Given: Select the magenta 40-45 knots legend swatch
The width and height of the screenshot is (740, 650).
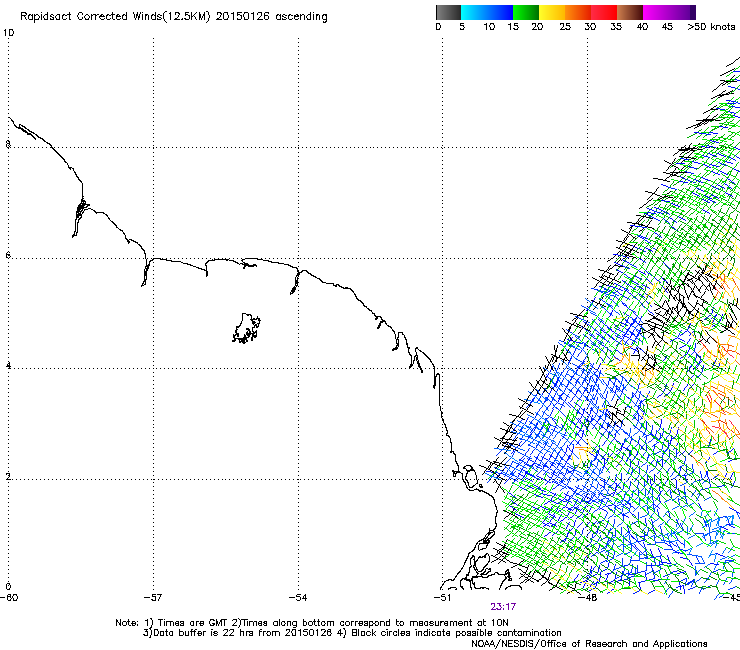Looking at the screenshot, I should (x=656, y=12).
